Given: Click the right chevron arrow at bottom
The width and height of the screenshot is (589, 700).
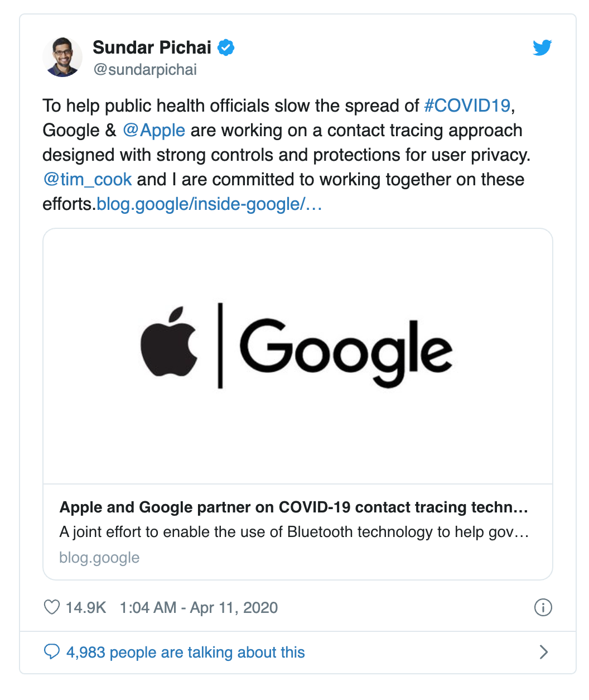Looking at the screenshot, I should 544,652.
